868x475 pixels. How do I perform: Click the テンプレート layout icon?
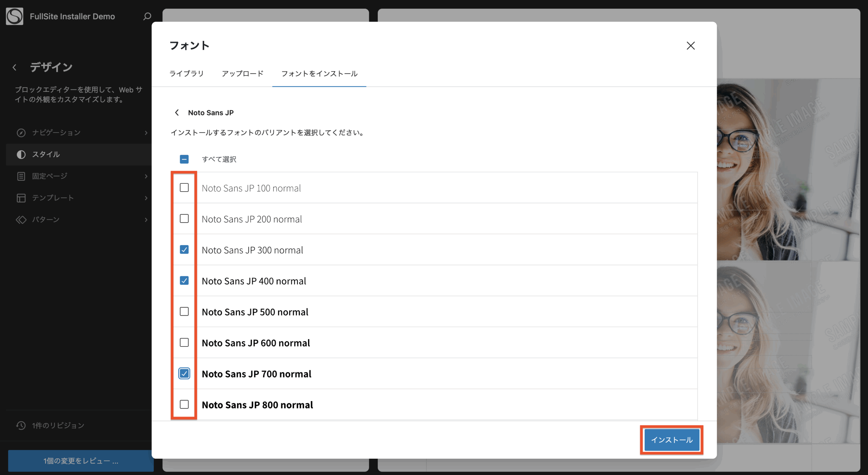click(21, 198)
